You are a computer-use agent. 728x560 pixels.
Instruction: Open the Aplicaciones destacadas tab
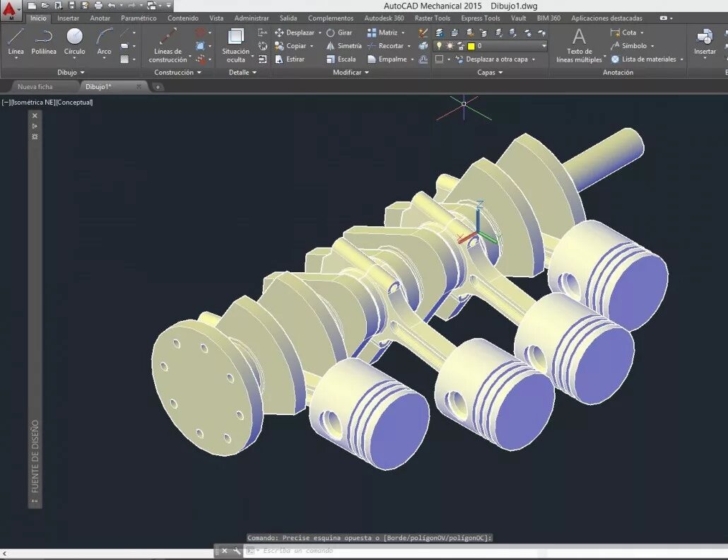(x=606, y=18)
